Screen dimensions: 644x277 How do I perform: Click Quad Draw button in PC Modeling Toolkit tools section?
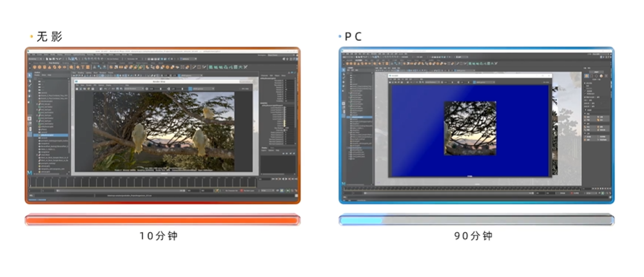tap(602, 140)
